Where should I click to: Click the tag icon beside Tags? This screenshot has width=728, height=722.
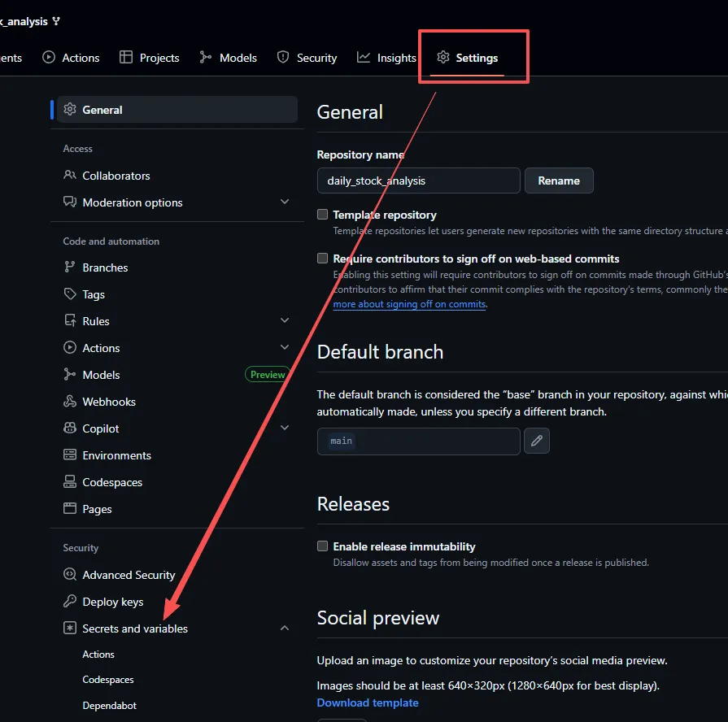point(70,294)
